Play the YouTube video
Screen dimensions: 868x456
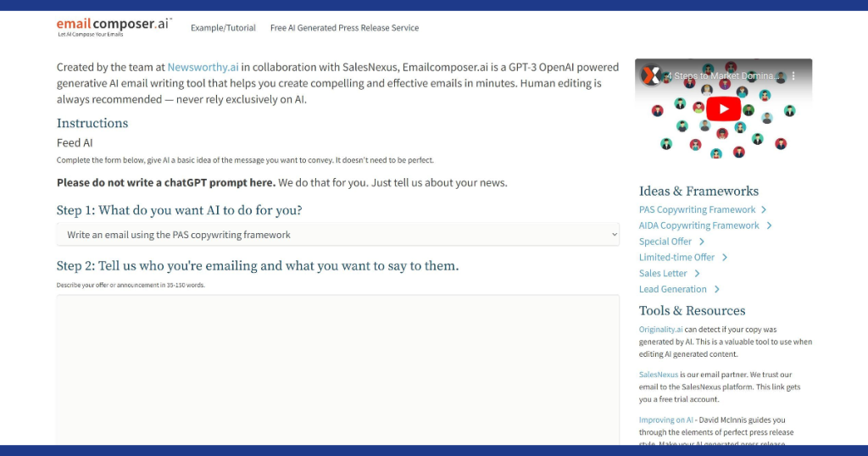click(x=723, y=108)
